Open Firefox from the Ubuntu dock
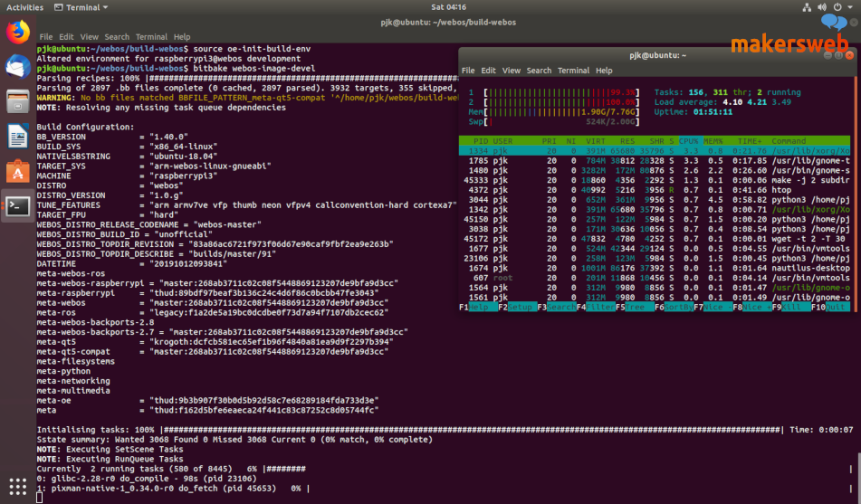Screen dimensions: 861x504 [17, 32]
